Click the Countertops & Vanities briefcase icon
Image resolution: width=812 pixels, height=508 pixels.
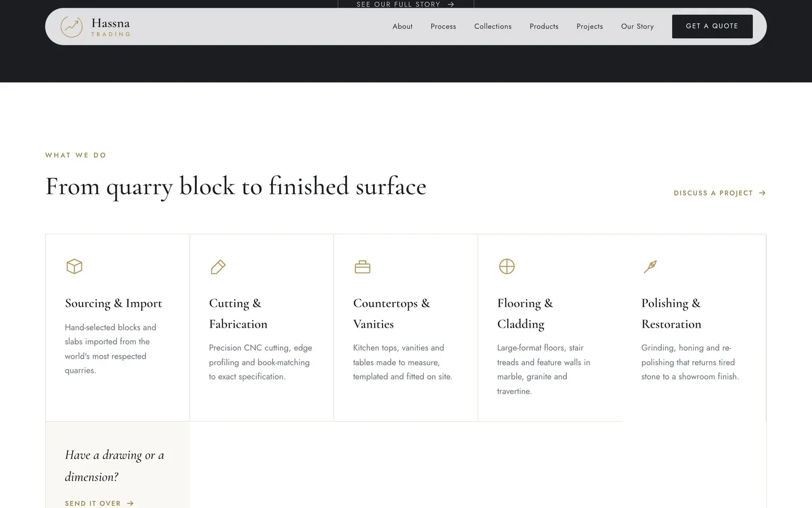362,267
